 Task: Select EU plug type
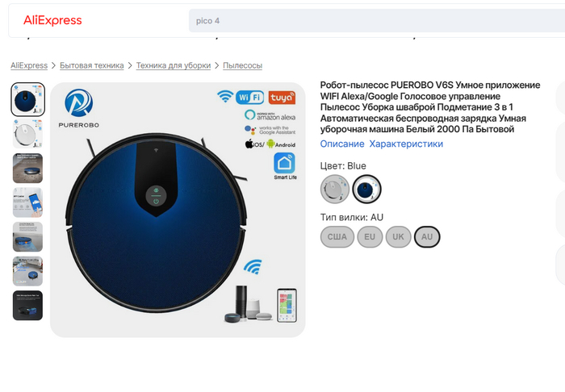370,237
